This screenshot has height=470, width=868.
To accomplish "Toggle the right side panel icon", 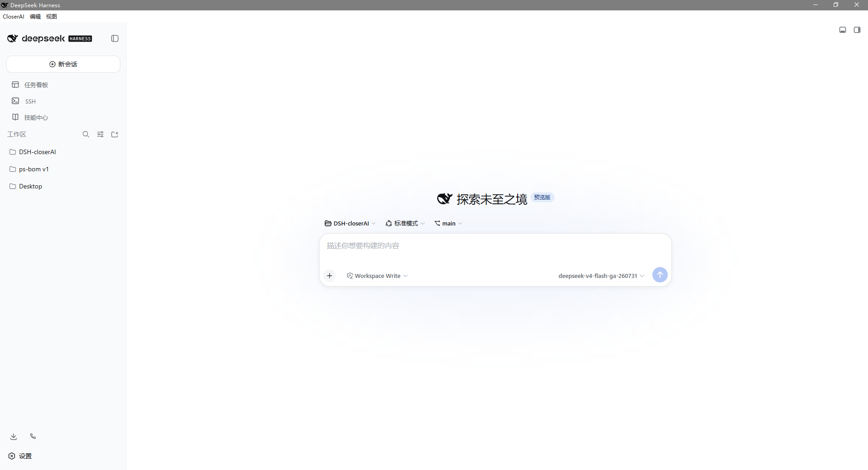I will tap(857, 30).
